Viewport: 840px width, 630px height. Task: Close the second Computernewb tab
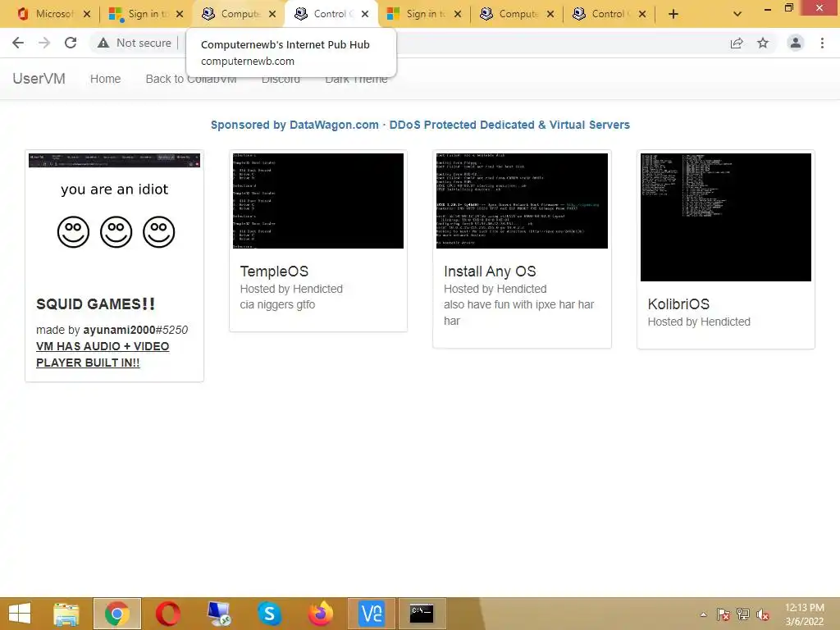tap(550, 14)
